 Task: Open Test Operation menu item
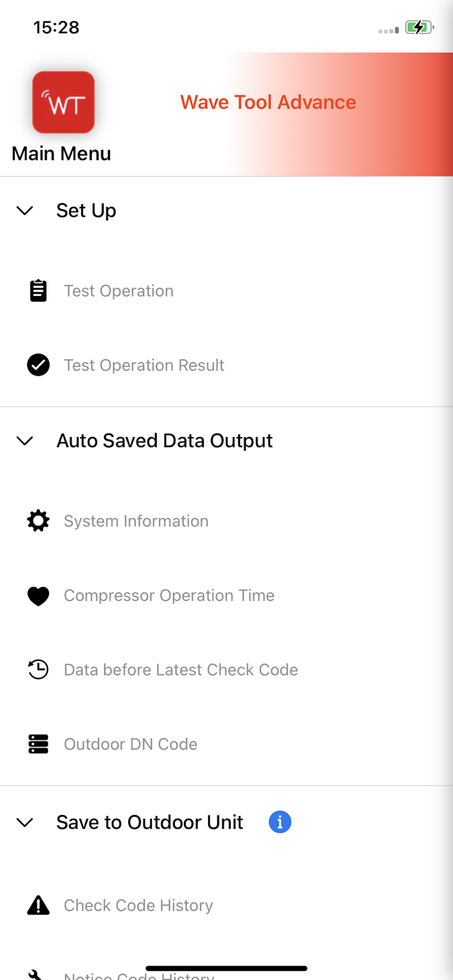point(119,291)
